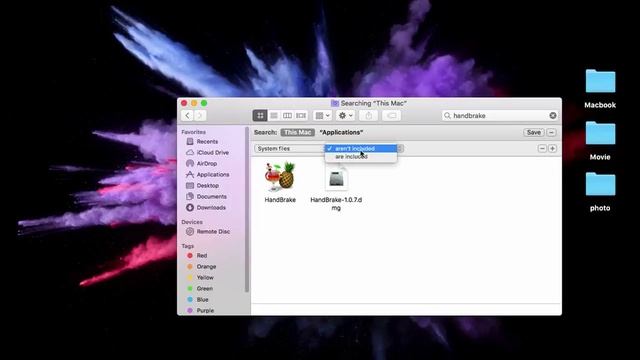Save the current search

pyautogui.click(x=533, y=132)
